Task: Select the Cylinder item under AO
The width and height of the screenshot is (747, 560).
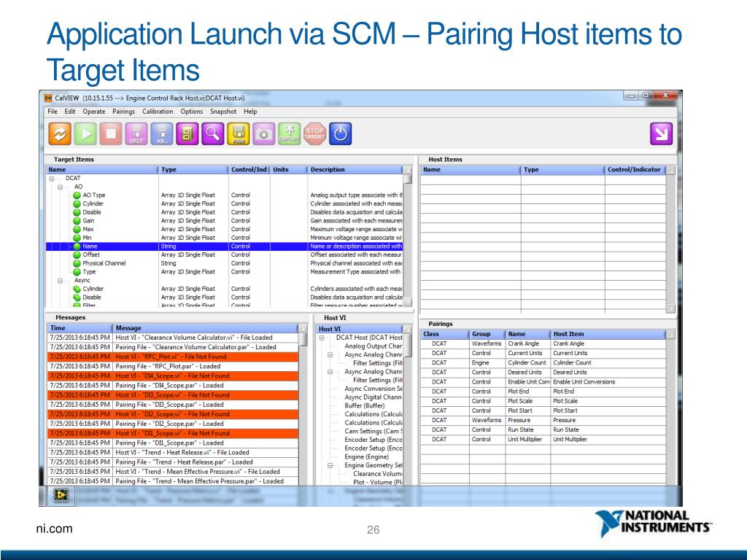Action: tap(93, 204)
